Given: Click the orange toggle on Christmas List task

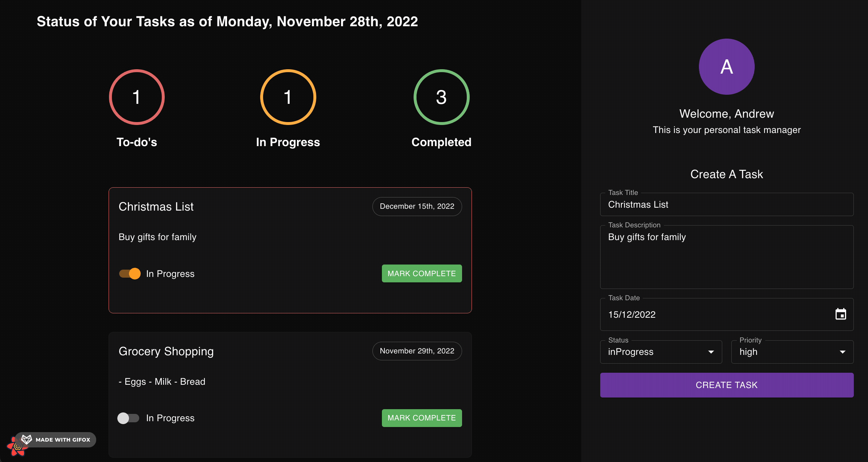Looking at the screenshot, I should pos(128,273).
